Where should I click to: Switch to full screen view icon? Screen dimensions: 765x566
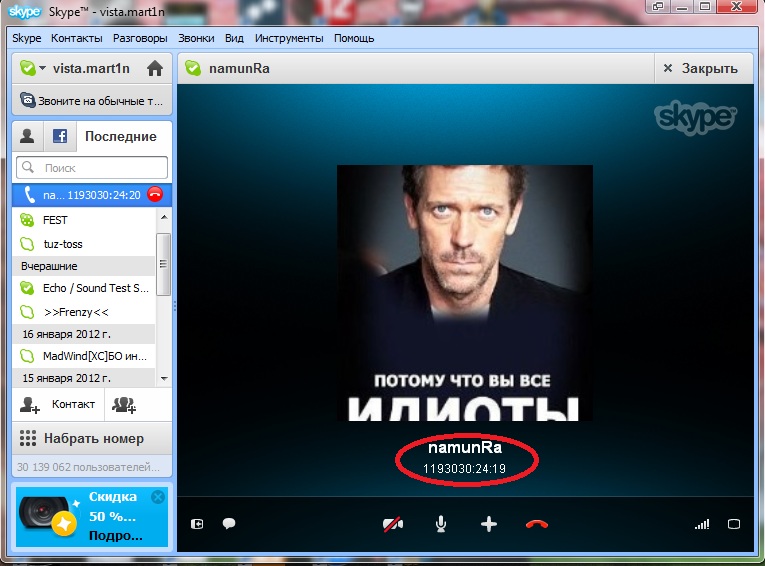pyautogui.click(x=734, y=525)
